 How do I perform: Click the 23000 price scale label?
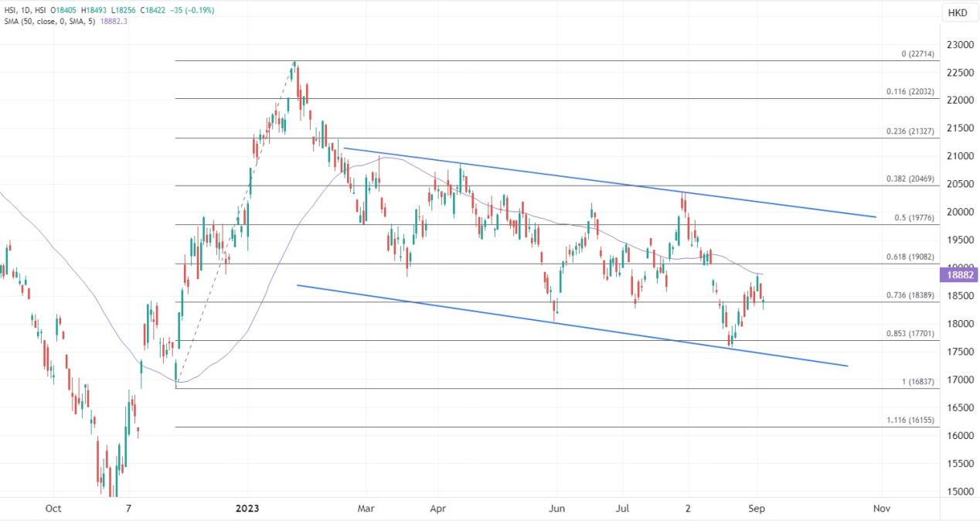[x=959, y=44]
